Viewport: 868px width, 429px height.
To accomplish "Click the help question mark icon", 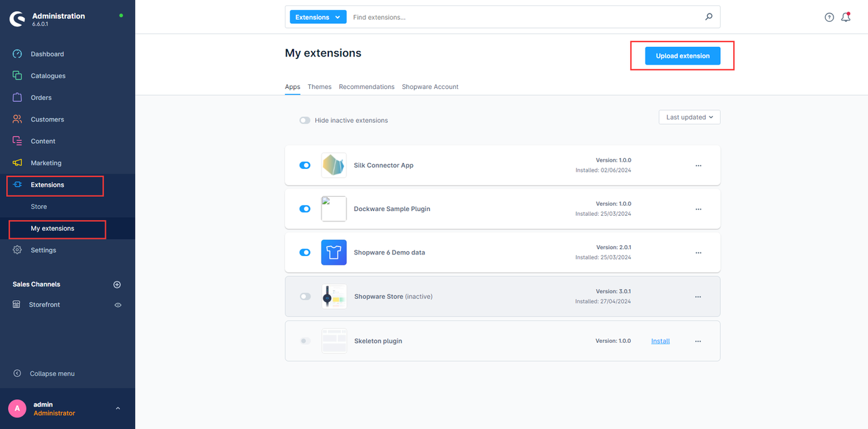I will coord(829,17).
